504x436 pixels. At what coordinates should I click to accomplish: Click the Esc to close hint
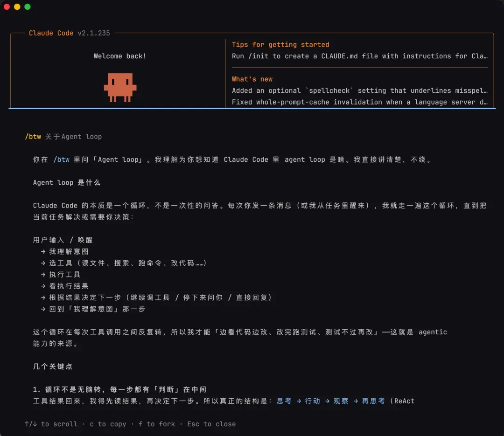(x=211, y=424)
